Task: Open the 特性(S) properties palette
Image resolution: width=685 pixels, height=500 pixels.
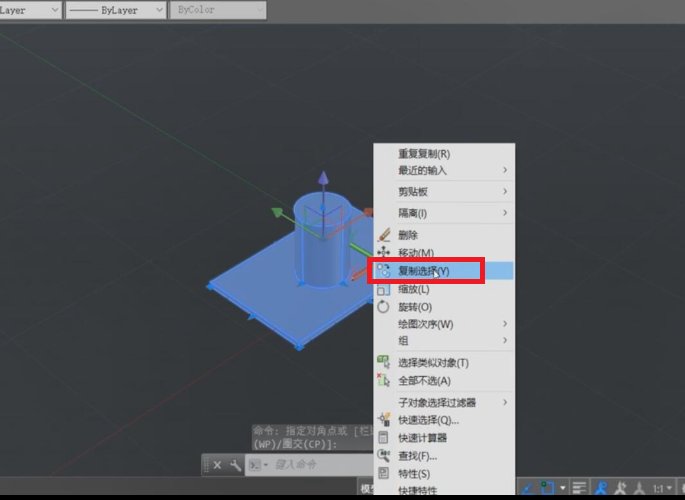Action: click(x=444, y=473)
